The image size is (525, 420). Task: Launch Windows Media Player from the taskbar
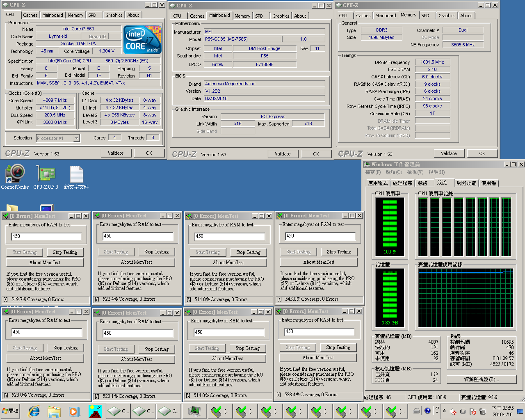pyautogui.click(x=74, y=411)
